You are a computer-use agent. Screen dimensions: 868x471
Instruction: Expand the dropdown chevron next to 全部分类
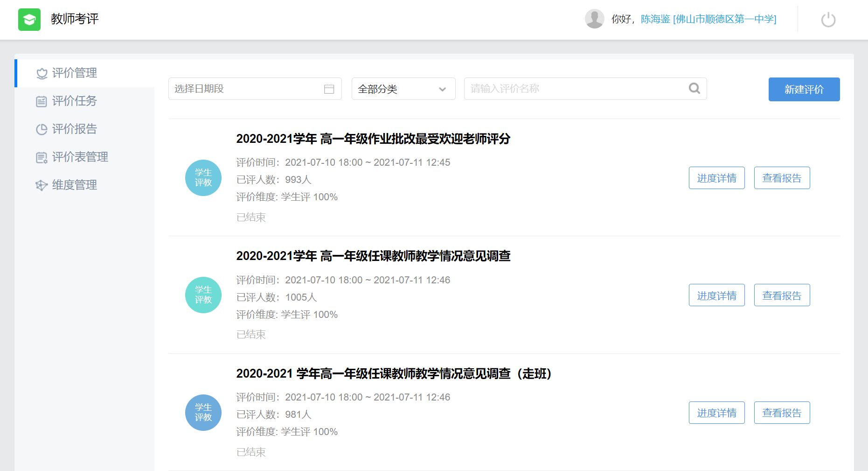[442, 89]
